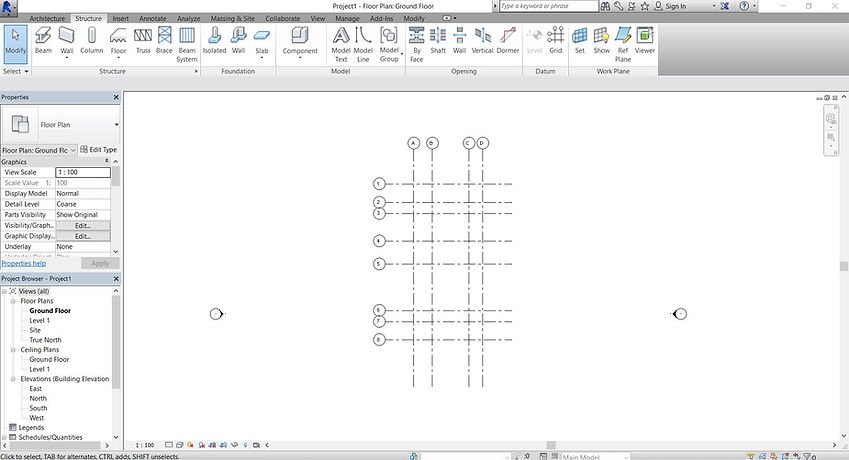849x460 pixels.
Task: Collapse the Ceiling Plans tree node
Action: point(14,350)
